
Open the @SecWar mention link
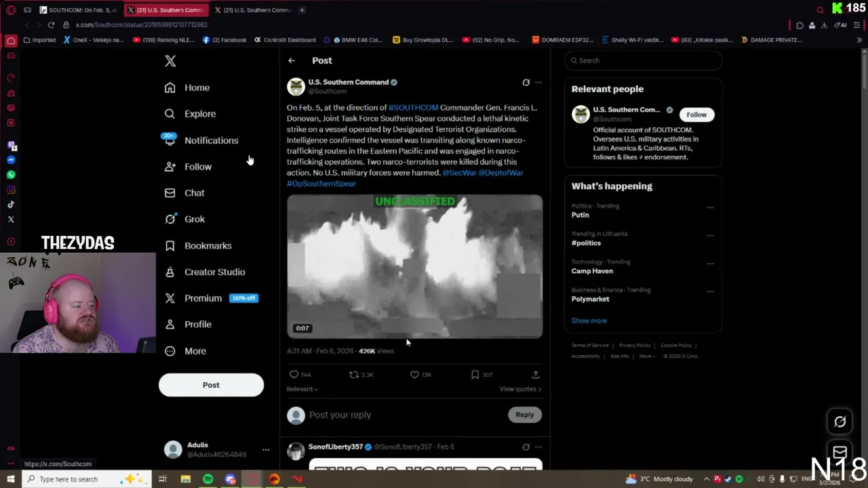point(459,173)
